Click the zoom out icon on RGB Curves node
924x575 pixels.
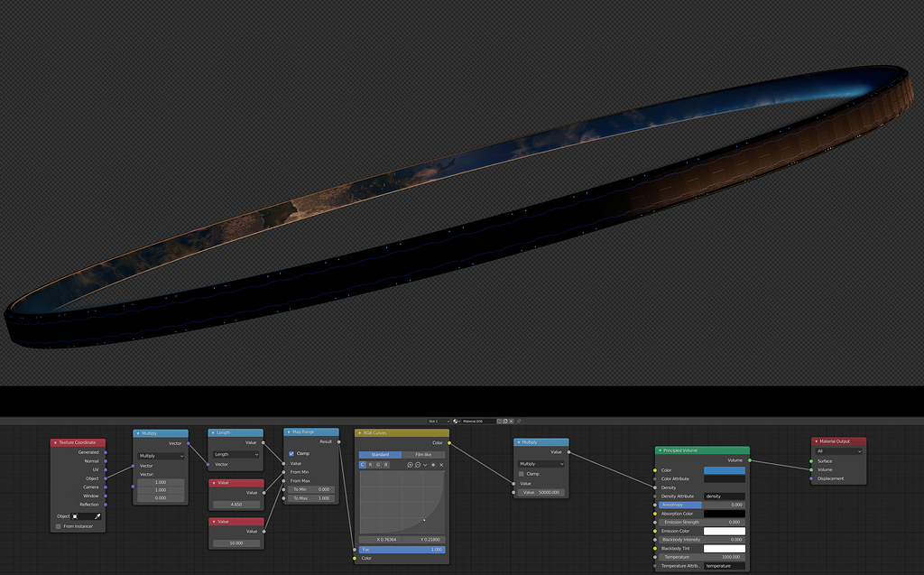pyautogui.click(x=418, y=465)
